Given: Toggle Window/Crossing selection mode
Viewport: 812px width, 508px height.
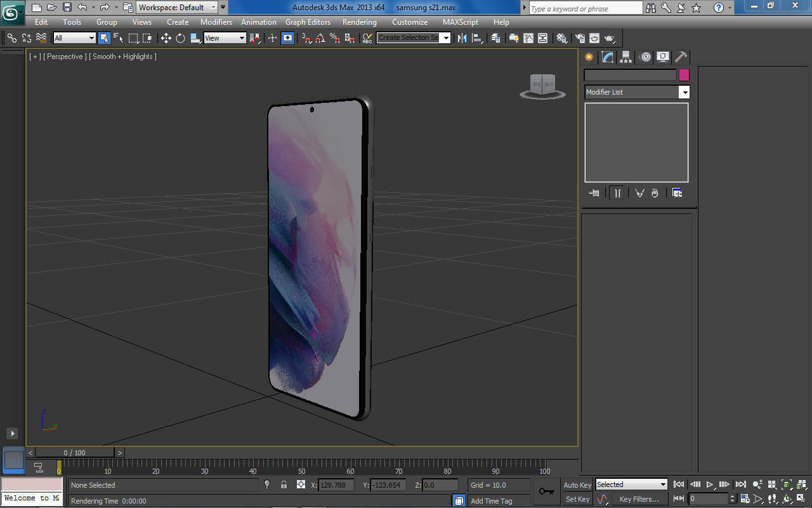Looking at the screenshot, I should click(147, 38).
